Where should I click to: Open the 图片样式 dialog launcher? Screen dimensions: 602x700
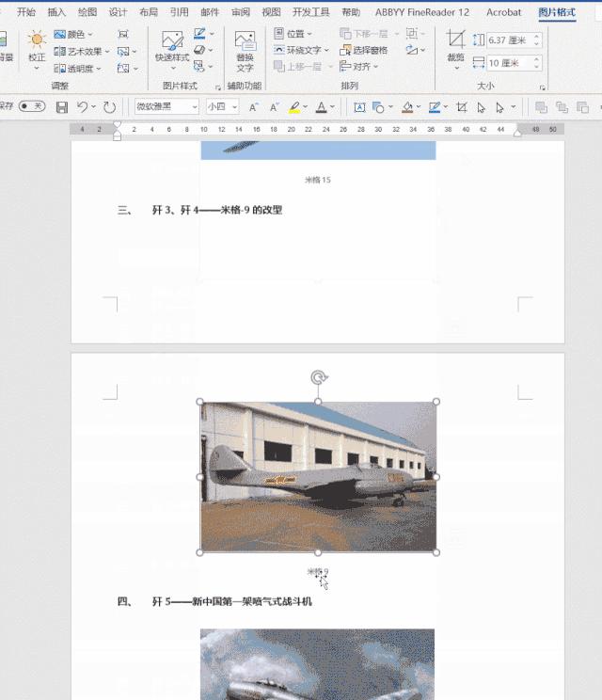pyautogui.click(x=218, y=87)
